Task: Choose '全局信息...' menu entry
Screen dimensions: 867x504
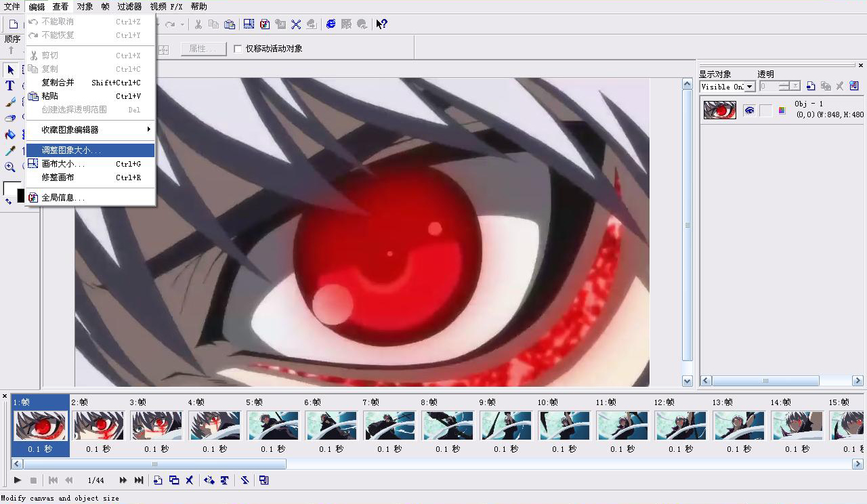Action: tap(90, 198)
